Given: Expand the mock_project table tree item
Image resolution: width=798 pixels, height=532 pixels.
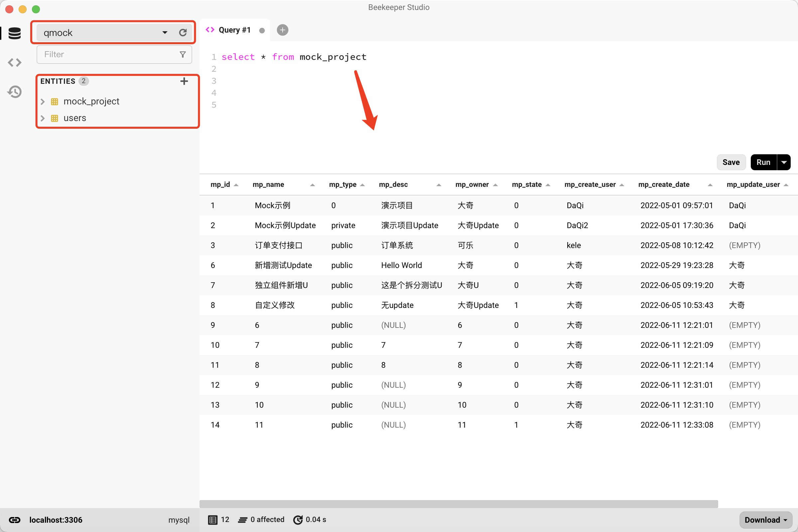Looking at the screenshot, I should 43,101.
